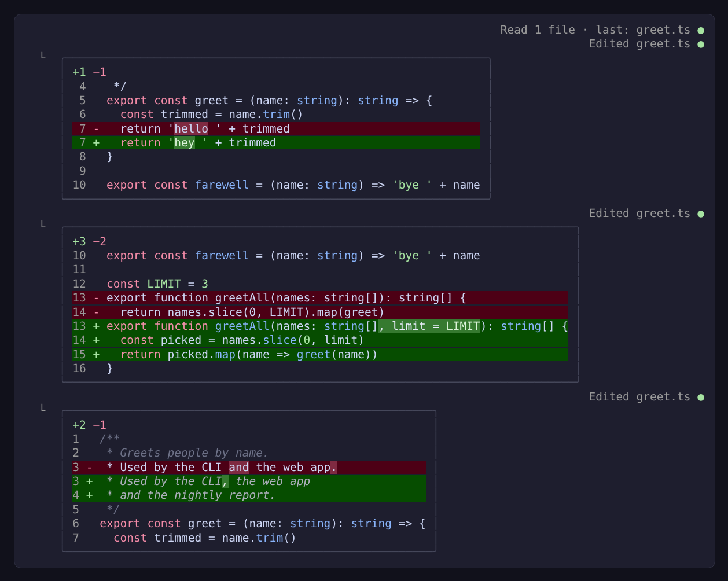The width and height of the screenshot is (728, 581).
Task: Click line 8 closing brace "}"
Action: pyautogui.click(x=110, y=157)
